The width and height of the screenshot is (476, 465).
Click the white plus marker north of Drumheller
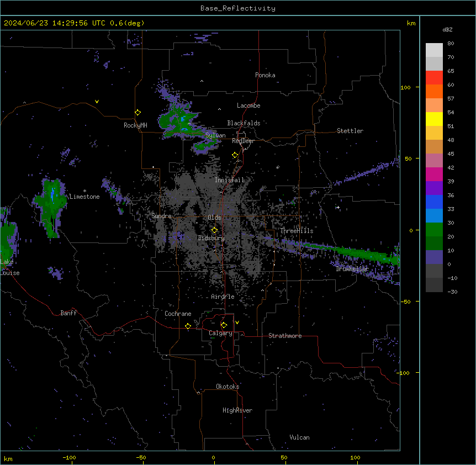[338, 207]
